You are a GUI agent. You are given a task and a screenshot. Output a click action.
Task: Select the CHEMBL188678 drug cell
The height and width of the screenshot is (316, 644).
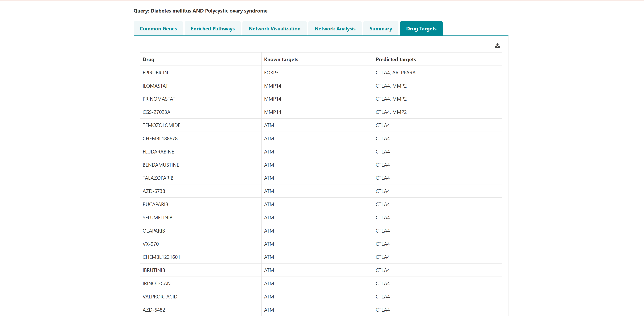point(160,139)
